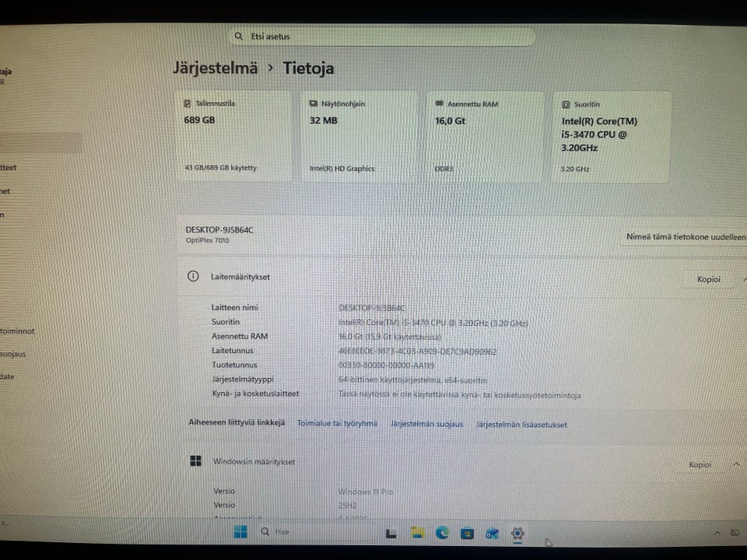The height and width of the screenshot is (560, 747).
Task: Open Järjestelmän suojaus link
Action: click(426, 424)
